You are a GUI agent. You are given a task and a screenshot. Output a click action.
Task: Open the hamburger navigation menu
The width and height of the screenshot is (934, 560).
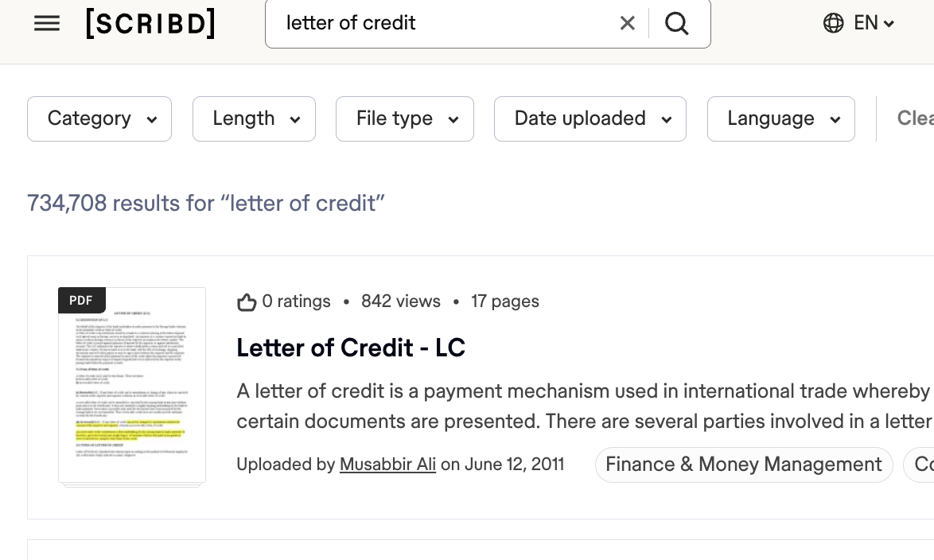47,23
